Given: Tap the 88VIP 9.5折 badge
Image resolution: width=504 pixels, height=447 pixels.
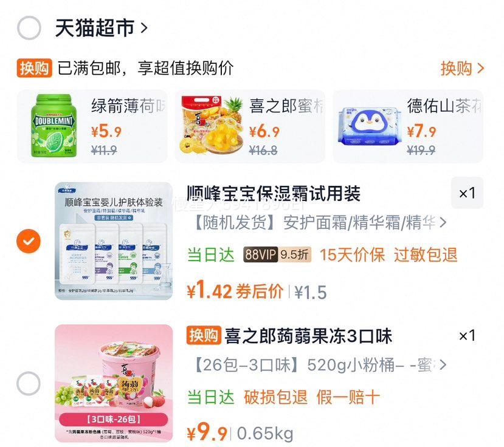Looking at the screenshot, I should [x=277, y=254].
